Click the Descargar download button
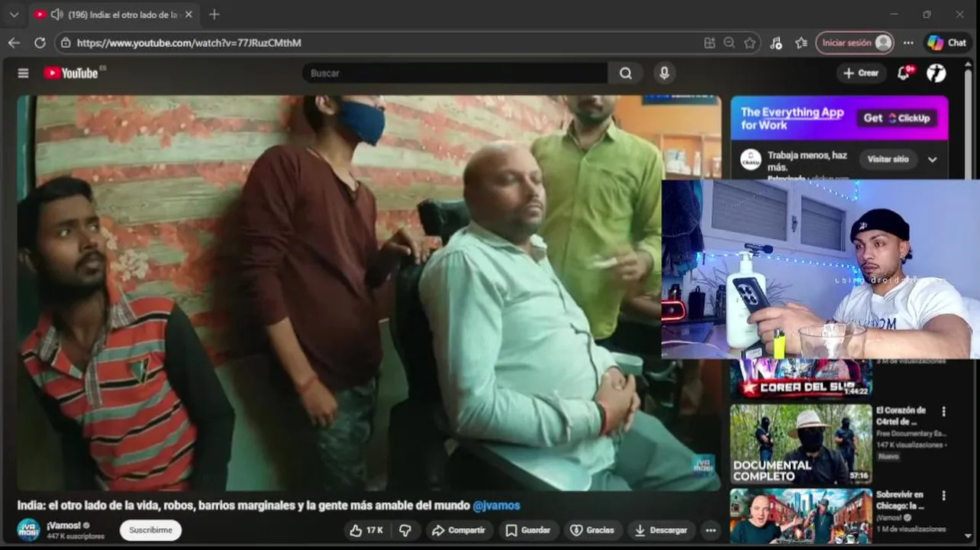Image resolution: width=980 pixels, height=550 pixels. pyautogui.click(x=661, y=530)
